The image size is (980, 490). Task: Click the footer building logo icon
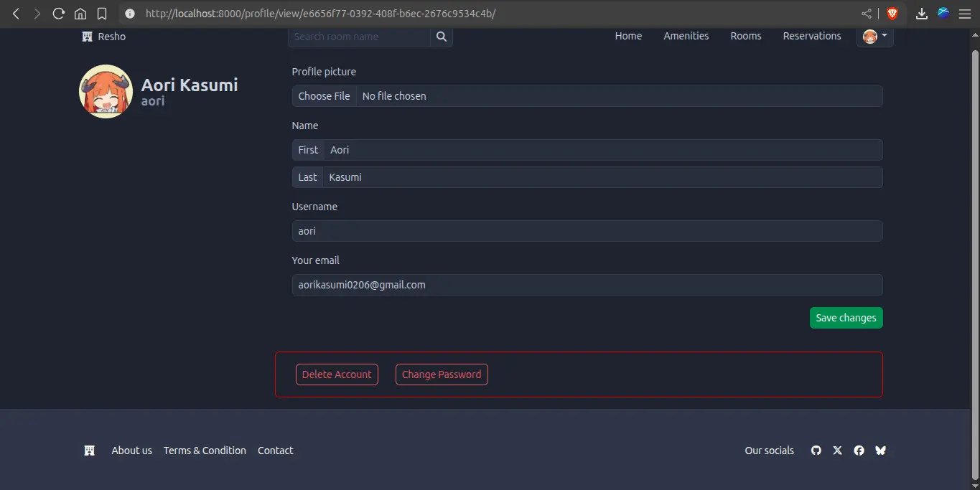[90, 451]
